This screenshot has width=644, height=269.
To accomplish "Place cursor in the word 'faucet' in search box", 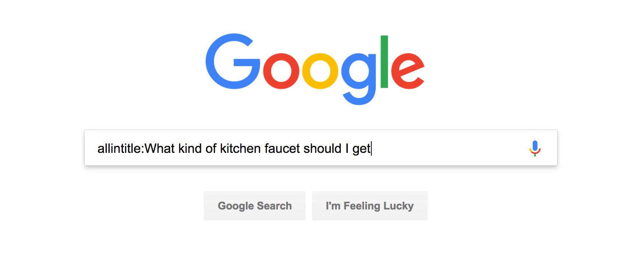I will click(282, 148).
